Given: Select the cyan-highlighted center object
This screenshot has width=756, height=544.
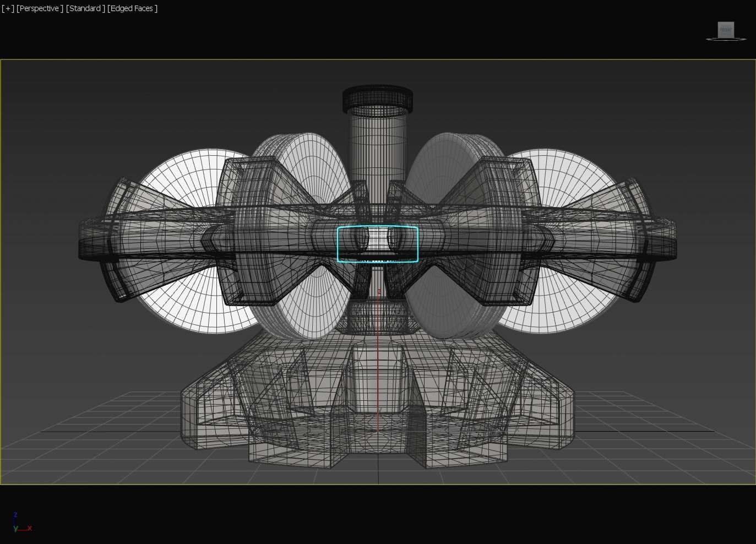Looking at the screenshot, I should [378, 244].
